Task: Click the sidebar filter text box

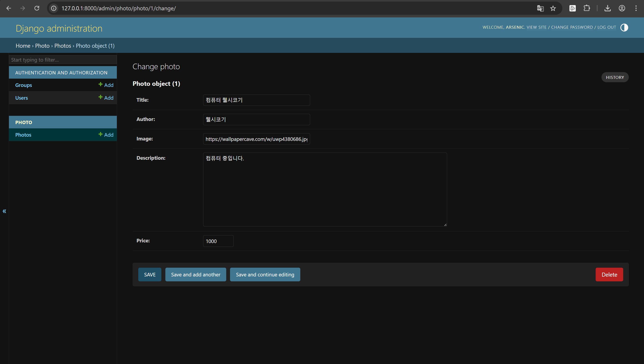Action: tap(62, 60)
